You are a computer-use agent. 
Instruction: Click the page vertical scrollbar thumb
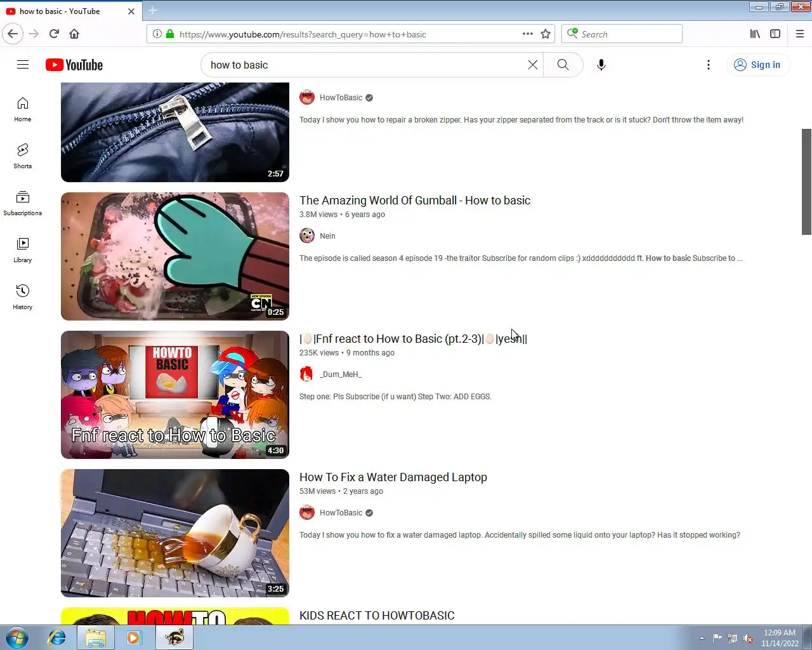807,182
